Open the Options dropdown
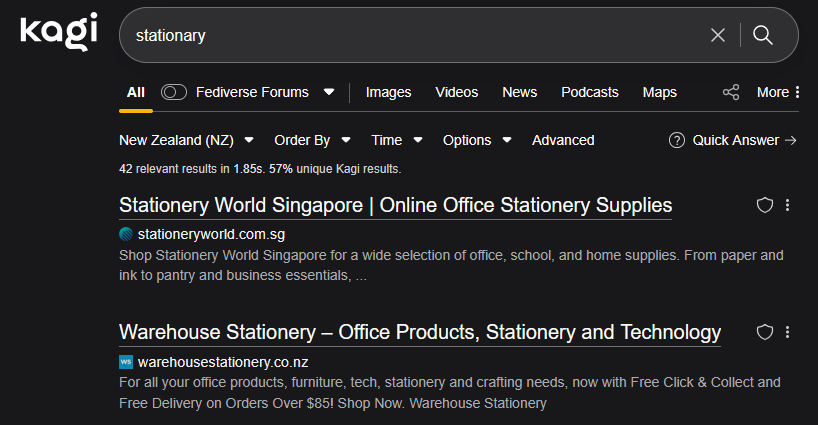 [x=477, y=140]
